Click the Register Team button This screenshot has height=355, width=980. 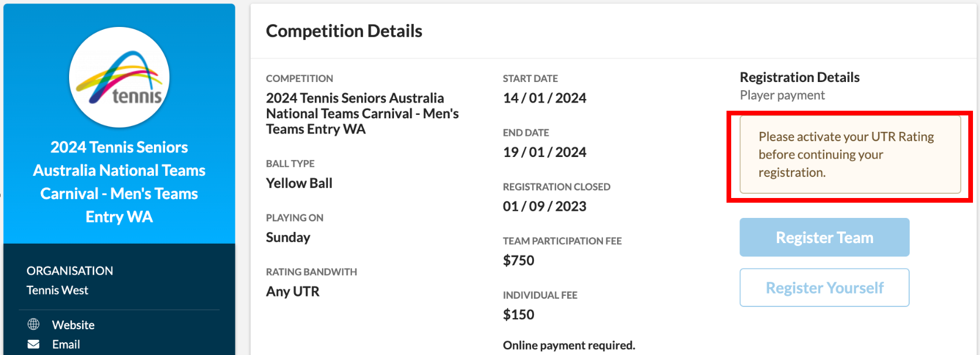coord(824,237)
